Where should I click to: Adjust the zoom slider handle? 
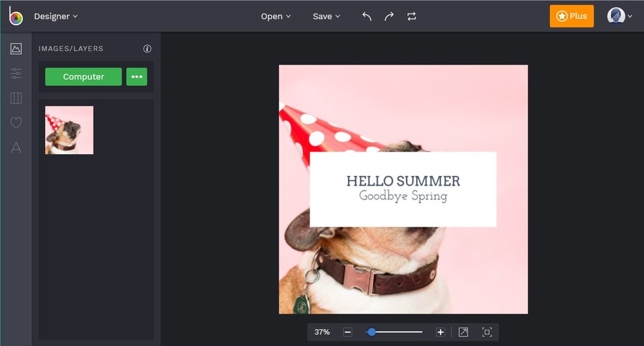click(x=371, y=332)
